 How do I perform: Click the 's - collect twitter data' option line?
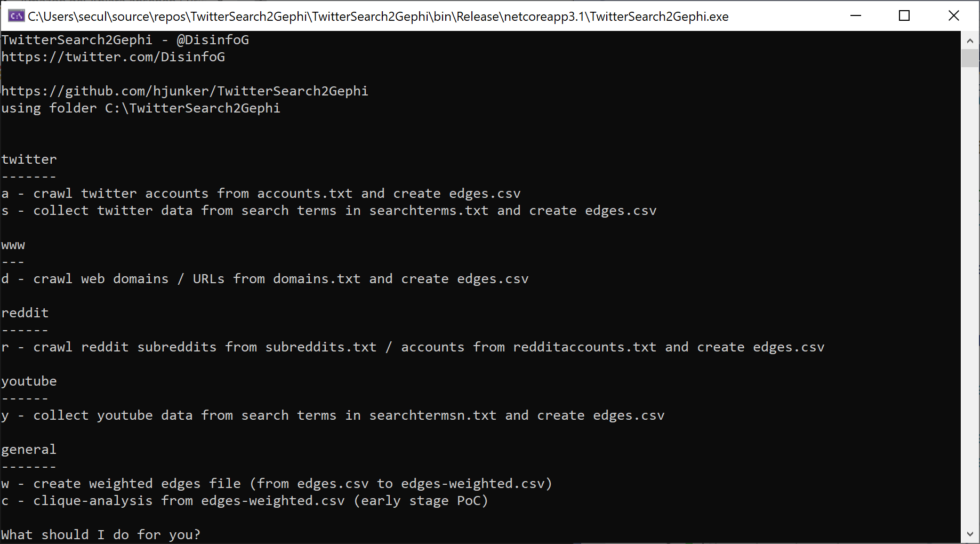329,211
